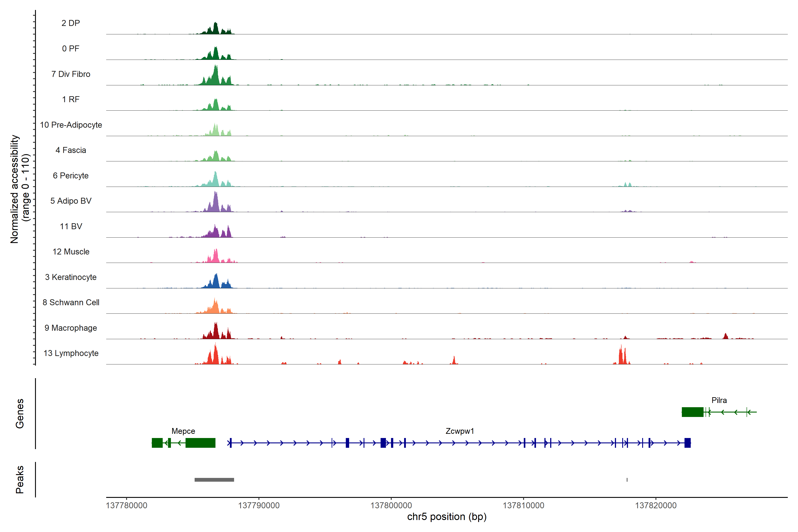Click the large green Pilra exon block

click(x=692, y=412)
